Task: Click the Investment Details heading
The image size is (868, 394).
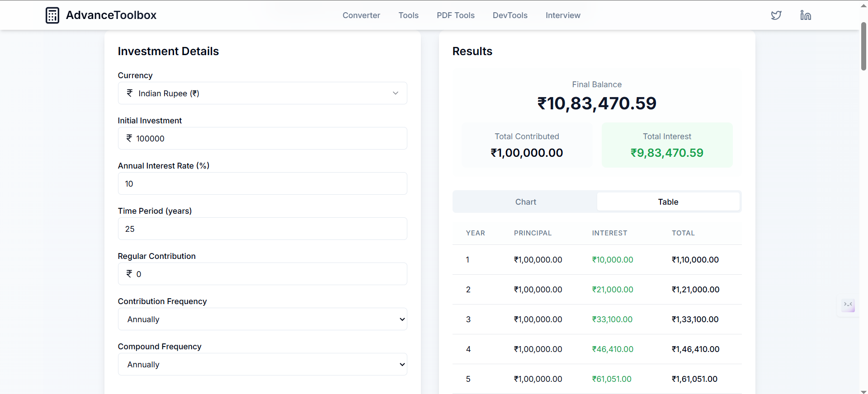Action: [x=168, y=51]
